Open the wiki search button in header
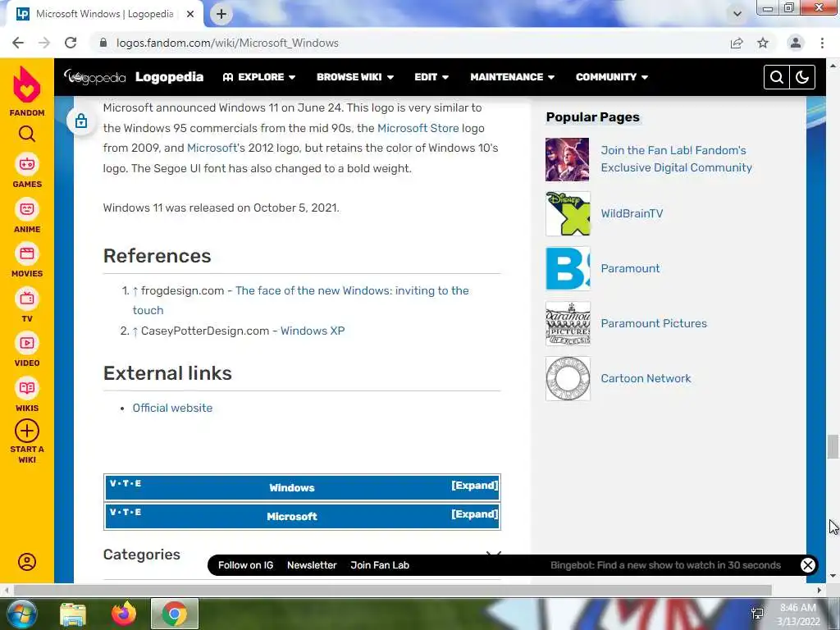This screenshot has width=840, height=630. (776, 77)
